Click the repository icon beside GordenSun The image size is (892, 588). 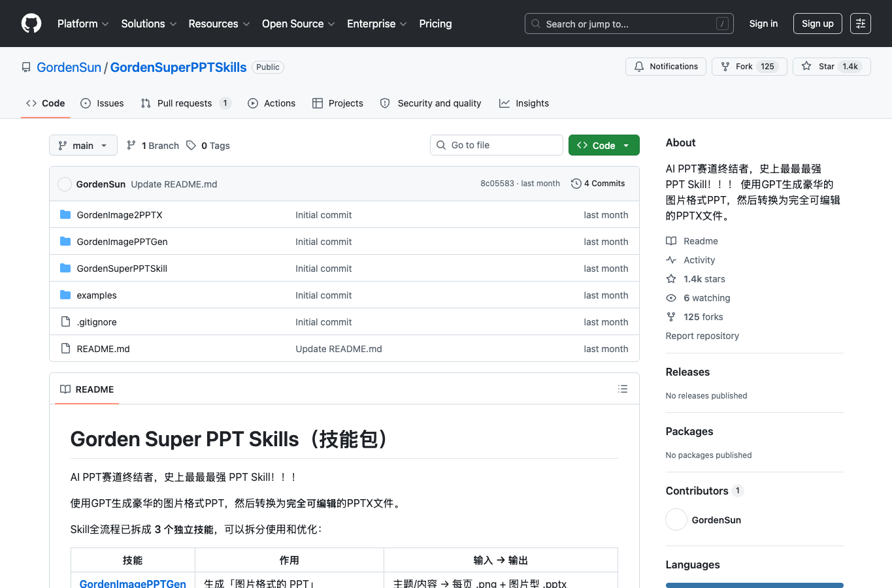click(x=26, y=67)
